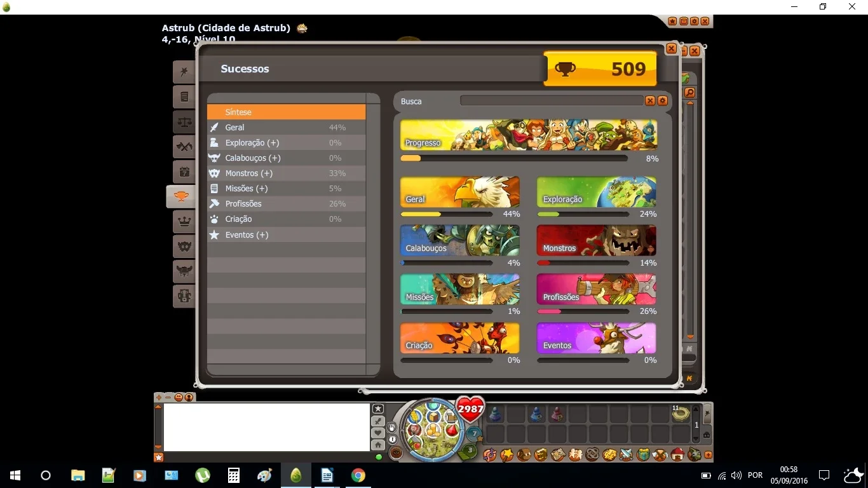Click the eye icon near the minimap

395,453
